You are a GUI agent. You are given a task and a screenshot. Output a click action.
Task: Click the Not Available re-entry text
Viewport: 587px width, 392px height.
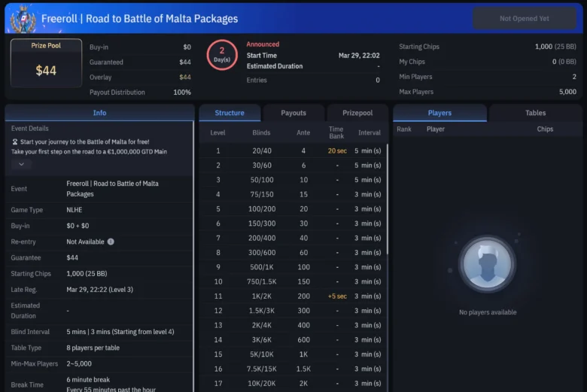(85, 242)
